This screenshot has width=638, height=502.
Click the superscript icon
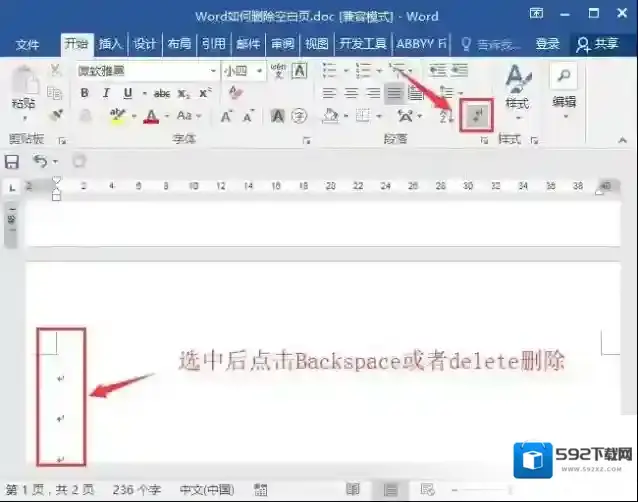point(205,93)
